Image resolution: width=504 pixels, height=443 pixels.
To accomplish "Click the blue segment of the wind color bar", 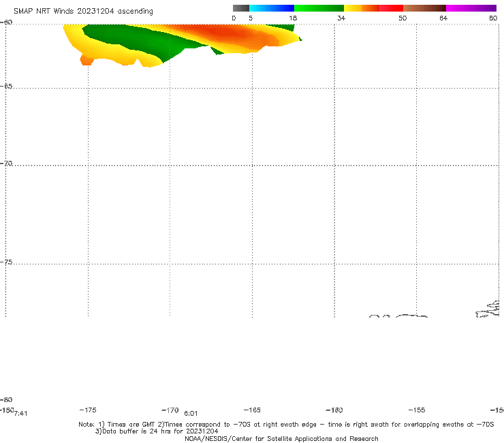I will tap(272, 8).
